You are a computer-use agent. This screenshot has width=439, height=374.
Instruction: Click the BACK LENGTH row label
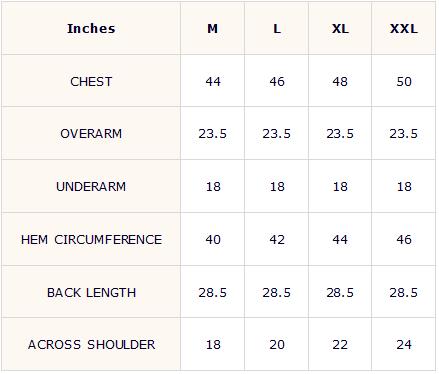coord(91,293)
